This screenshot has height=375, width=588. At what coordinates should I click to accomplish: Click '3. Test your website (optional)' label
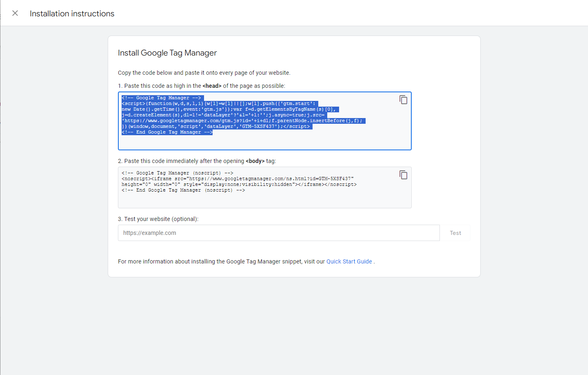158,219
